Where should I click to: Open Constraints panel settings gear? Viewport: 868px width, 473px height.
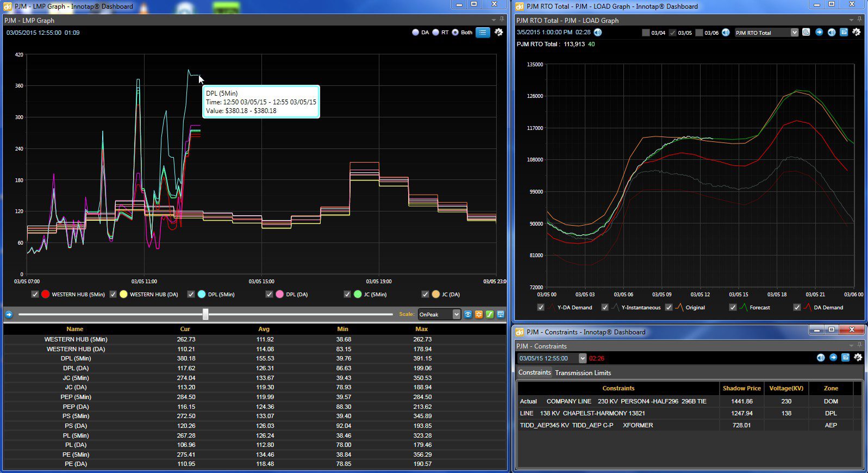tap(858, 357)
